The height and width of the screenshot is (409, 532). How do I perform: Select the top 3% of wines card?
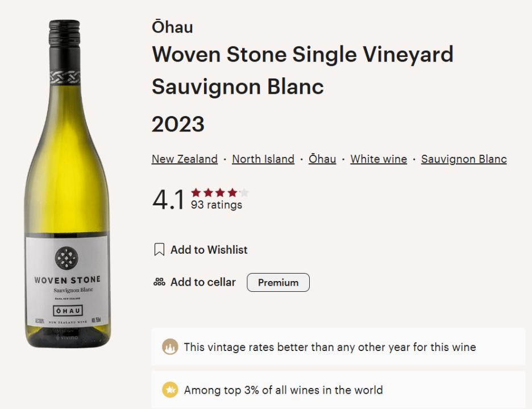coord(338,390)
